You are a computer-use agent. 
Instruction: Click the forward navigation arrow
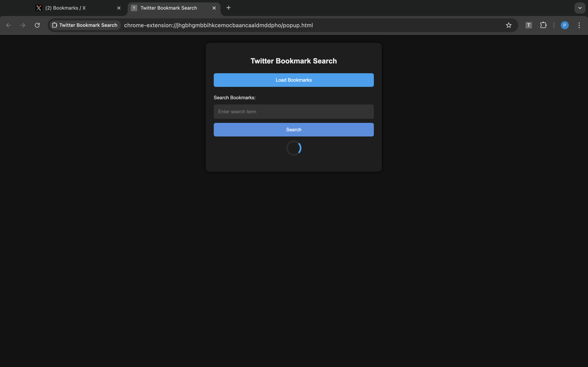23,25
